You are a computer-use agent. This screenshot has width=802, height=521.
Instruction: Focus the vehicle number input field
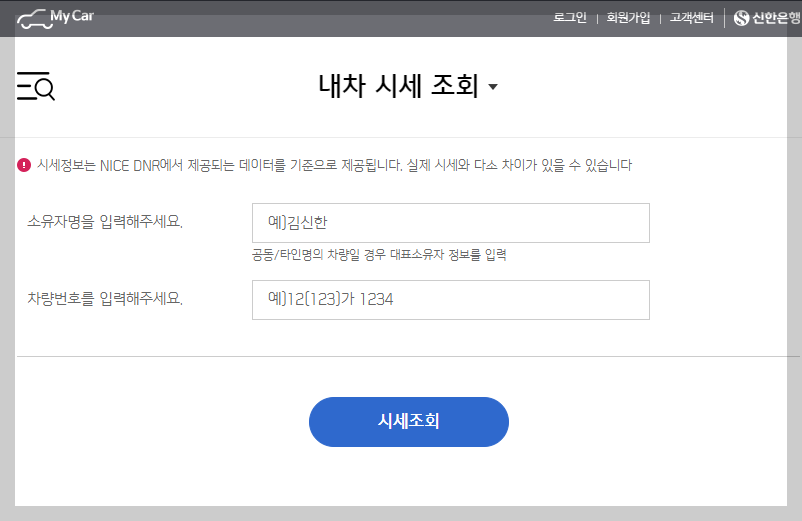pyautogui.click(x=451, y=300)
